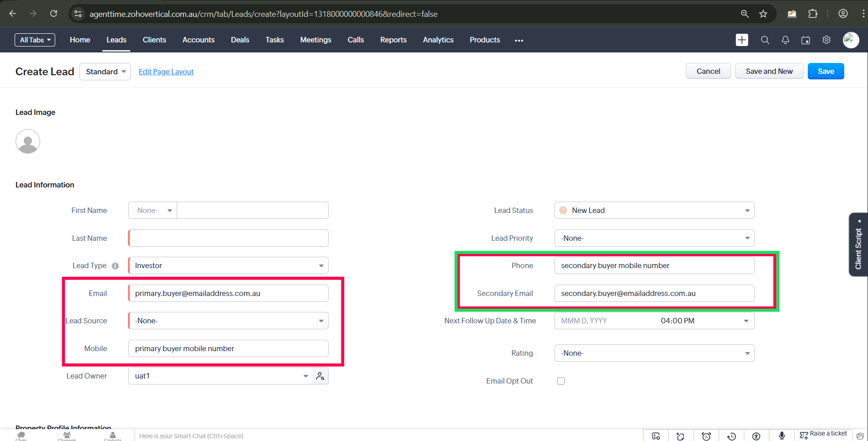The height and width of the screenshot is (441, 868).
Task: Click into the Last Name field
Action: [228, 239]
